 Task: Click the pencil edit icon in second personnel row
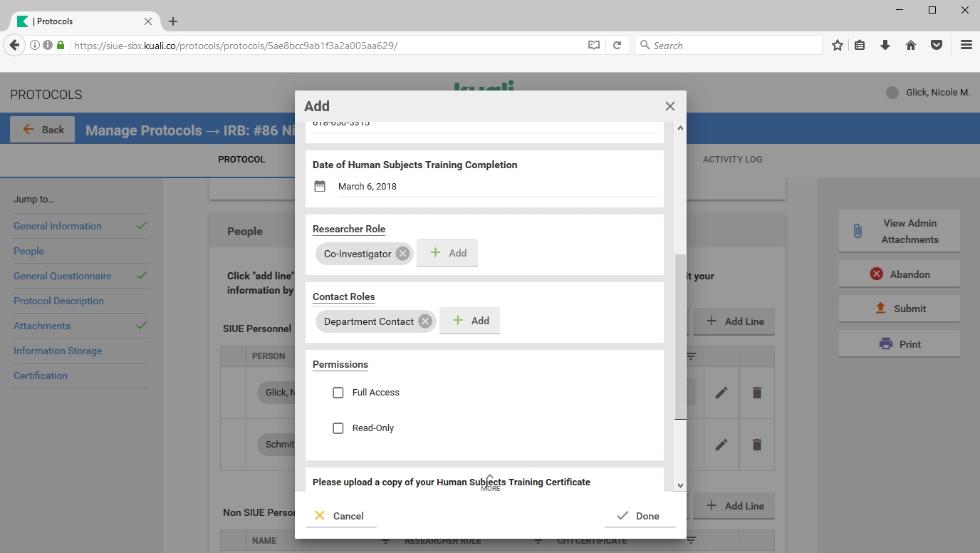[721, 445]
